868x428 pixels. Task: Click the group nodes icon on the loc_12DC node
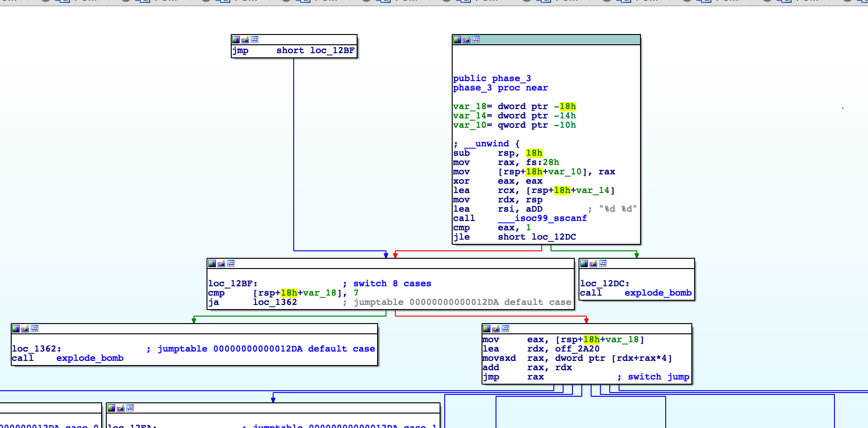(603, 263)
